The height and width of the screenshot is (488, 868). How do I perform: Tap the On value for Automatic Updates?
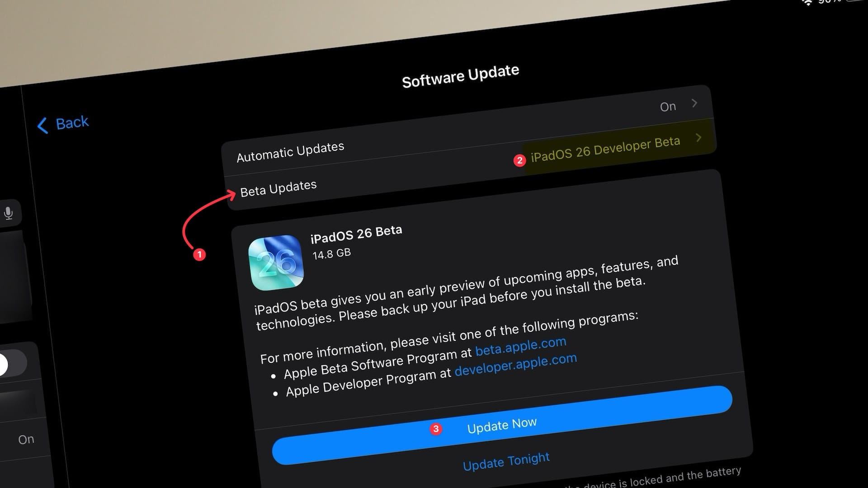668,107
